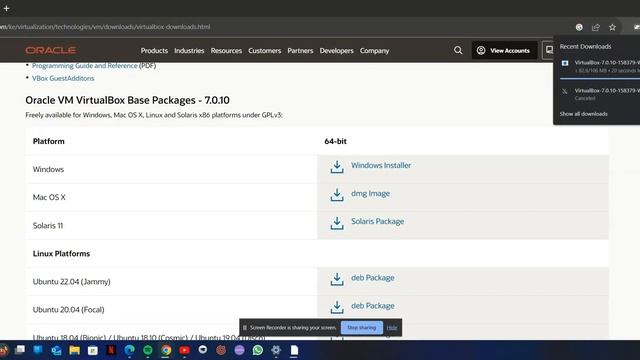This screenshot has height=360, width=640.
Task: Open the Mail app on the taskbar
Action: [56, 350]
